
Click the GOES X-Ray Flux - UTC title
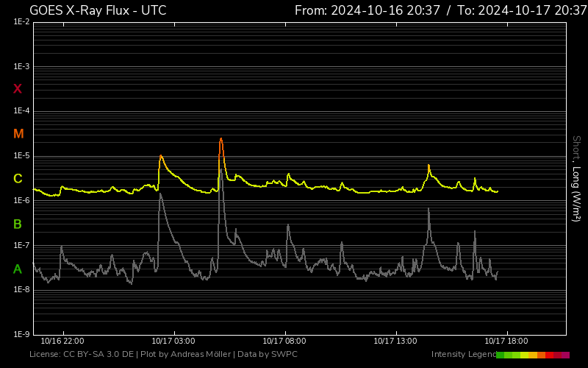[x=98, y=10]
